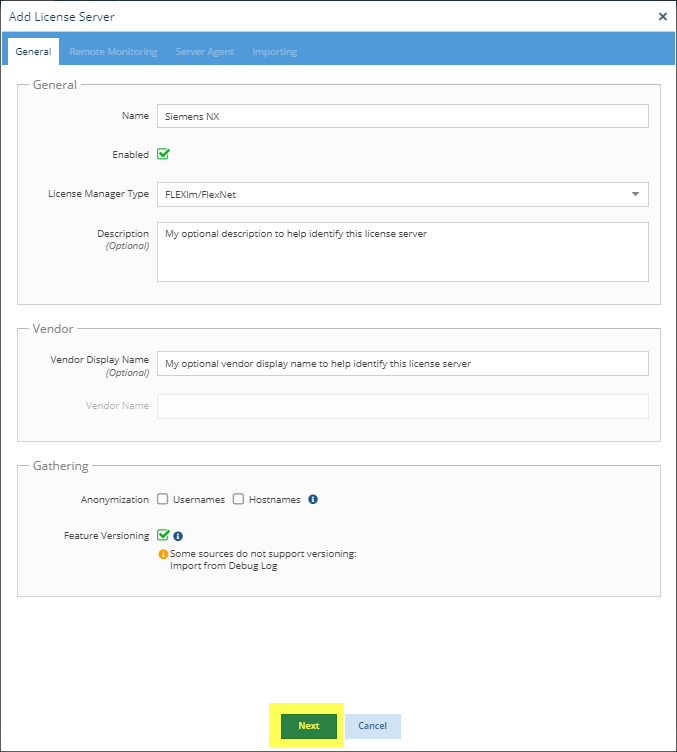Open the Importing tab
Image resolution: width=677 pixels, height=752 pixels.
point(275,51)
